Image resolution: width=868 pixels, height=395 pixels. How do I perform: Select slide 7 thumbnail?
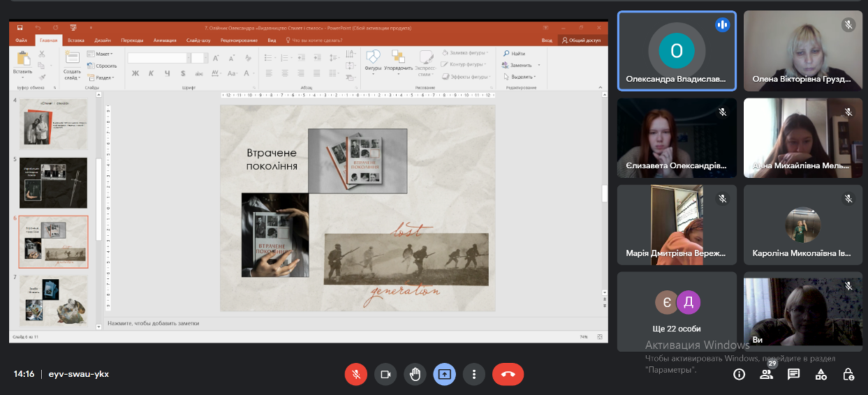point(53,300)
